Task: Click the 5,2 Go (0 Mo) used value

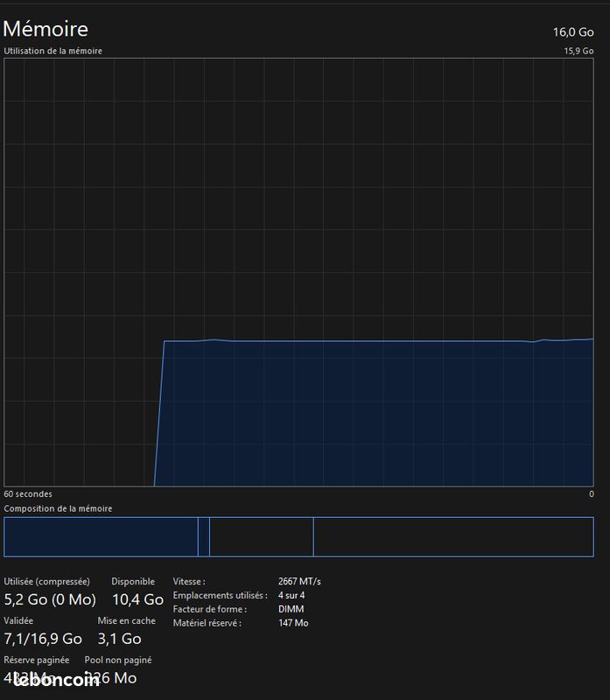Action: tap(50, 599)
